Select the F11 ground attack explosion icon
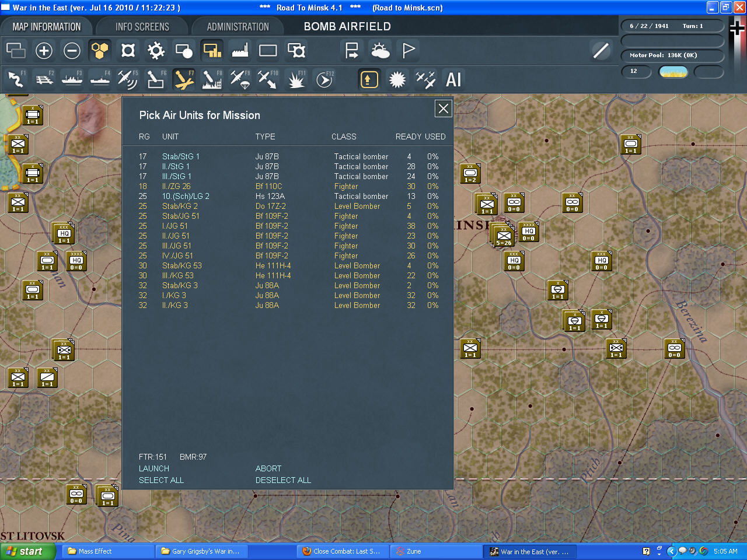Screen dimensions: 747x560 (x=296, y=79)
